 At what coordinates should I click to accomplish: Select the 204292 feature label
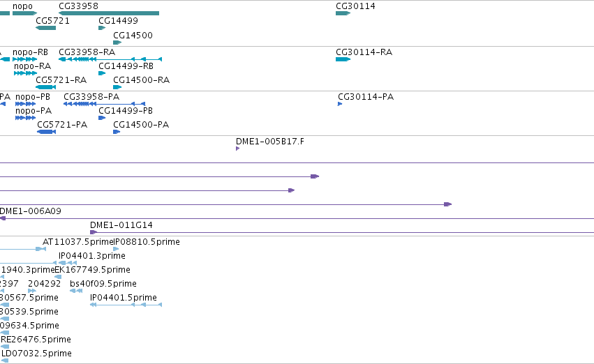[44, 283]
